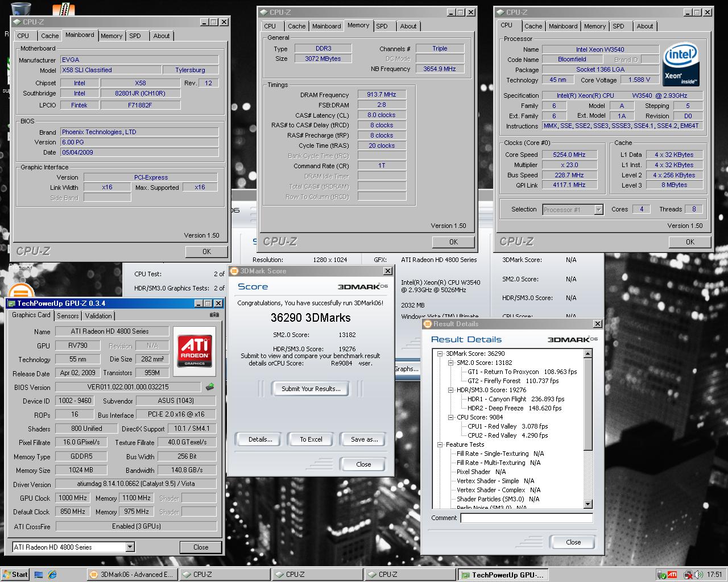Open the SPD tab in Memory CPU-Z window
The image size is (728, 582).
pyautogui.click(x=382, y=26)
